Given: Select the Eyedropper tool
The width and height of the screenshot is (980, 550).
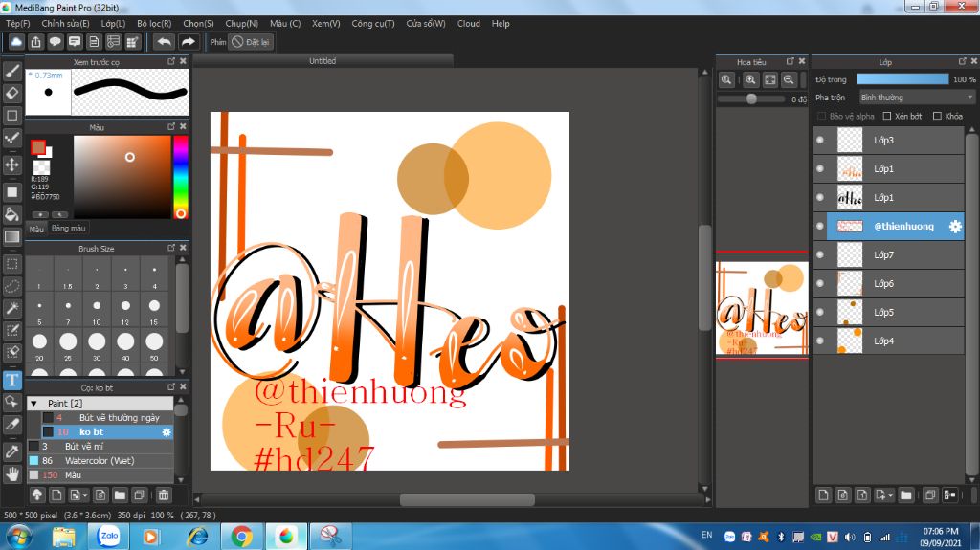Looking at the screenshot, I should [x=11, y=451].
